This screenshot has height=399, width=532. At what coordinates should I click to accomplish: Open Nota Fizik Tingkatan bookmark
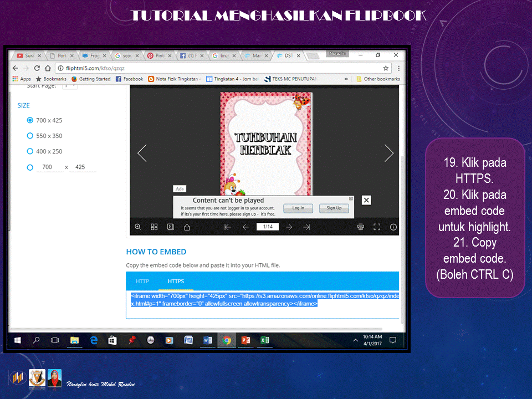pyautogui.click(x=175, y=79)
